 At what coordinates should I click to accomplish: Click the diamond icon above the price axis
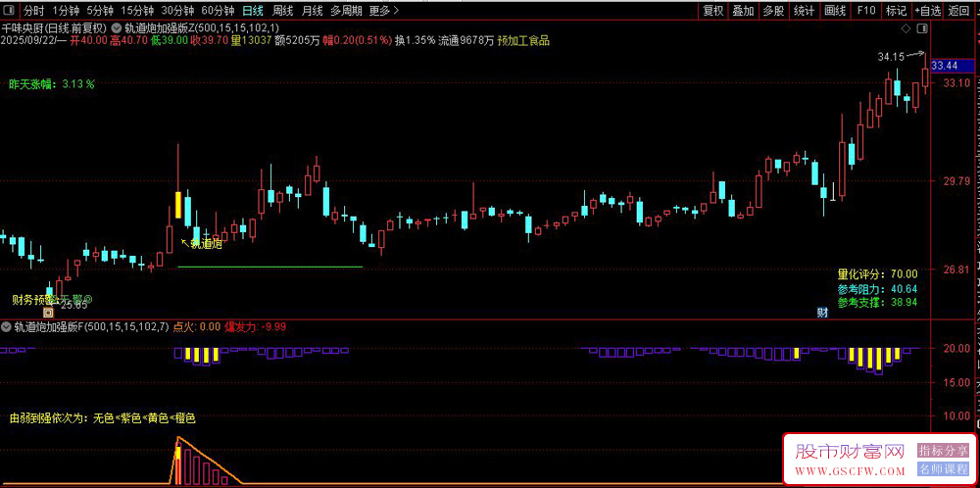point(905,28)
